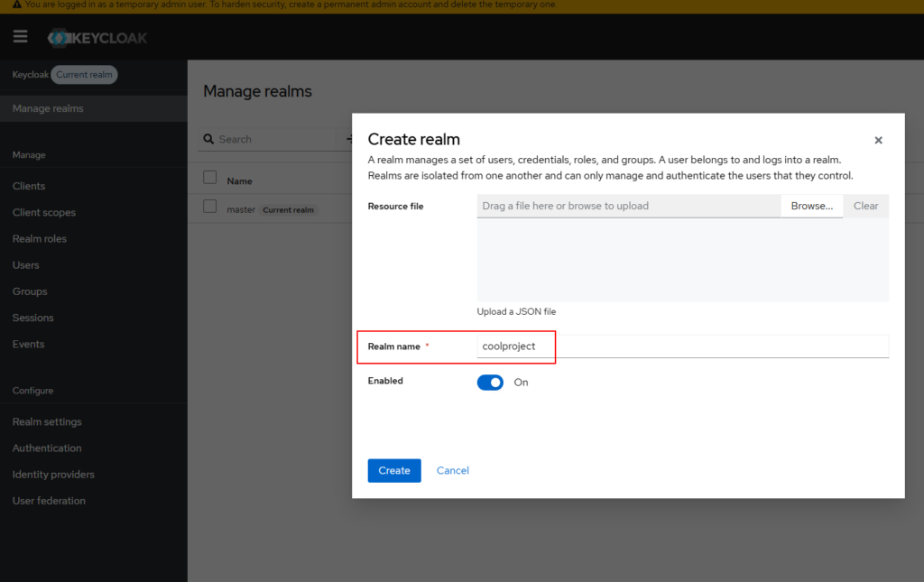The width and height of the screenshot is (924, 582).
Task: Click the Create button
Action: pyautogui.click(x=394, y=471)
